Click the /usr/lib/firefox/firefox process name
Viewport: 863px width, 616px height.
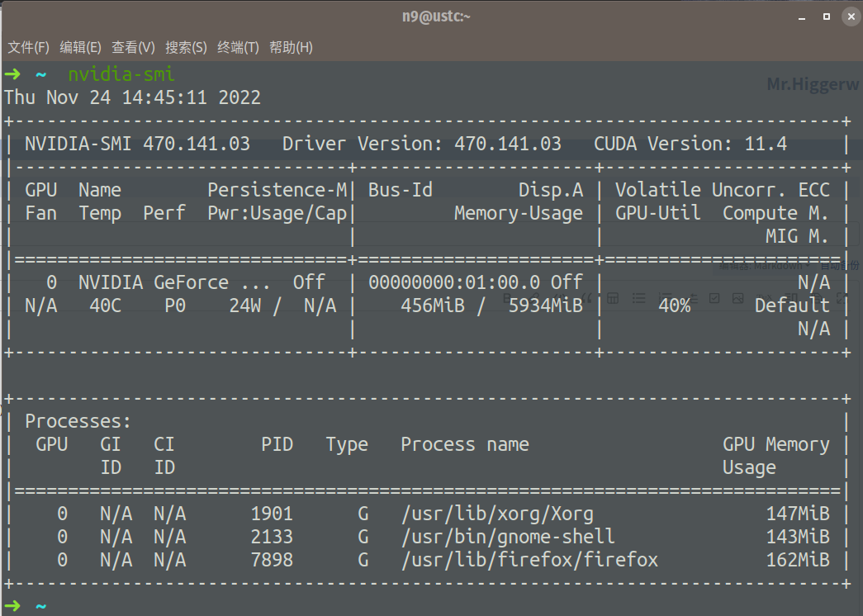click(x=529, y=560)
